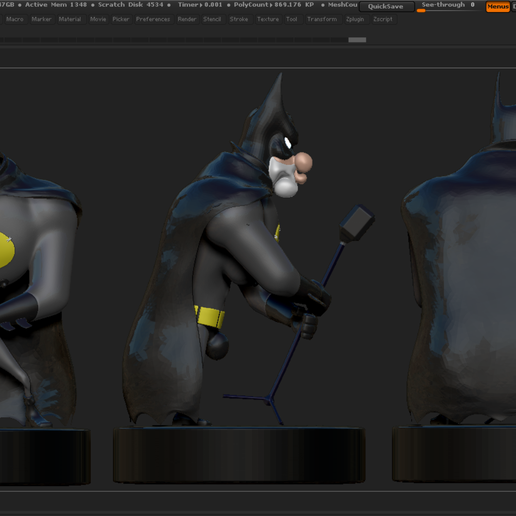This screenshot has height=516, width=516.
Task: Open the Zplugin menu
Action: click(x=355, y=19)
